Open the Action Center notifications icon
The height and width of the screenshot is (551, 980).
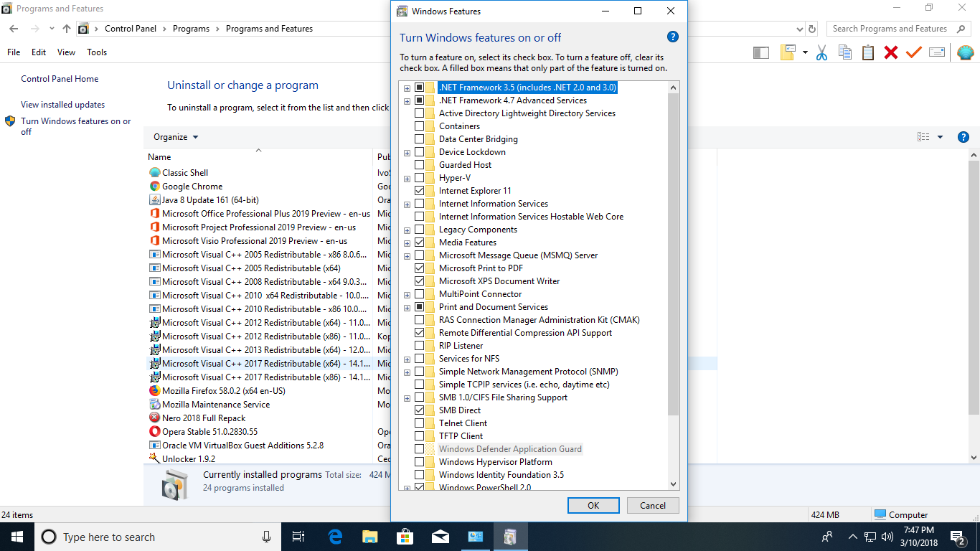[x=958, y=537]
